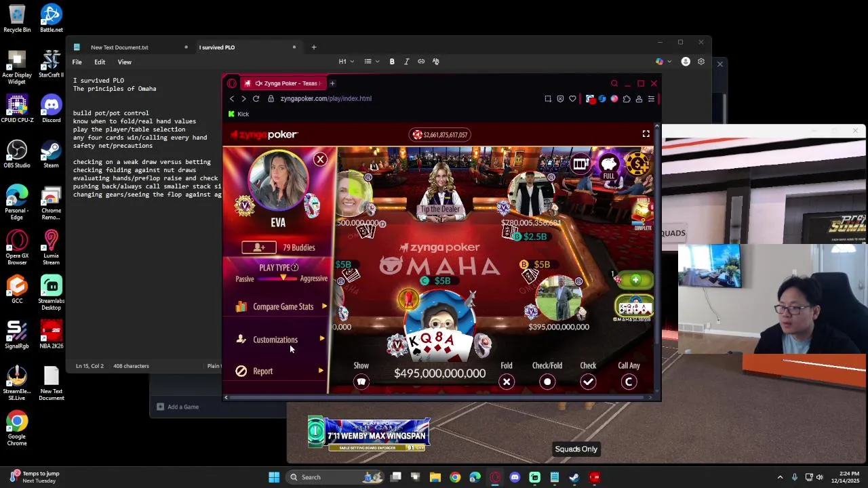The height and width of the screenshot is (488, 868).
Task: Go forward in the Opera browser
Action: tap(243, 98)
